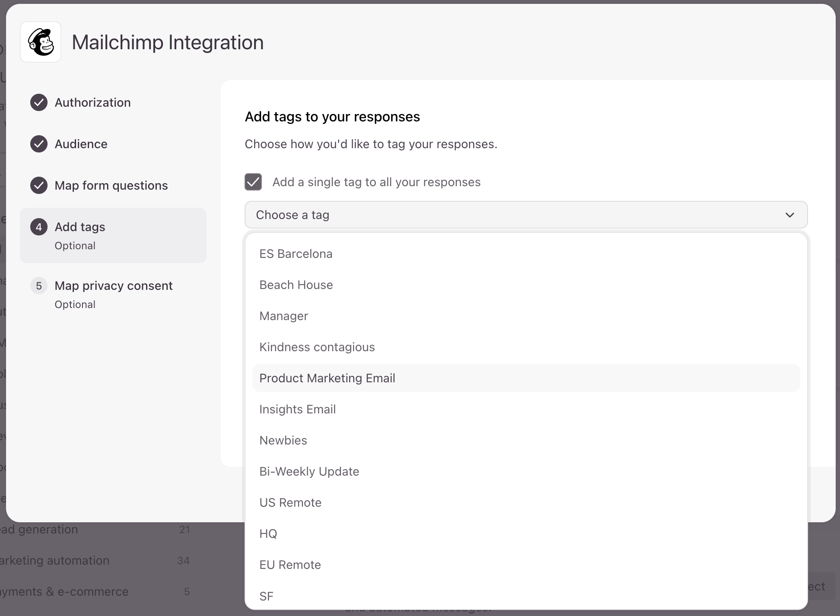Screen dimensions: 840x616
Task: Click lead generation category in background page
Action: tap(39, 529)
